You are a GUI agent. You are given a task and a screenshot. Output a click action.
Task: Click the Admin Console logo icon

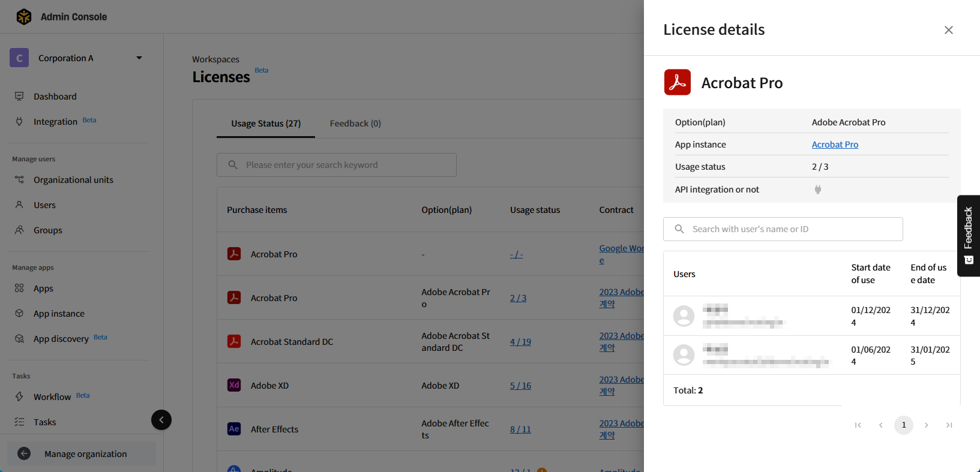[x=24, y=17]
